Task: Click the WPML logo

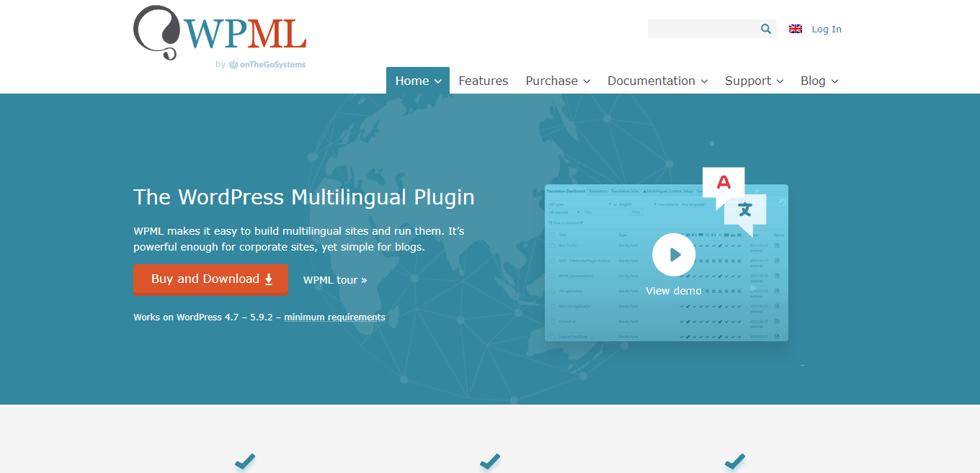Action: (220, 32)
